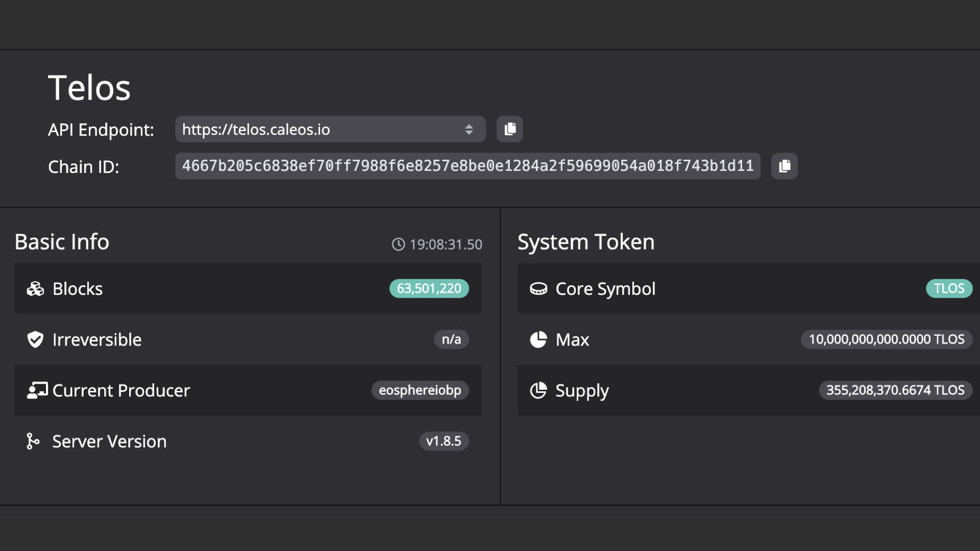The image size is (980, 551).
Task: Click the Core Symbol coin icon
Action: 538,289
